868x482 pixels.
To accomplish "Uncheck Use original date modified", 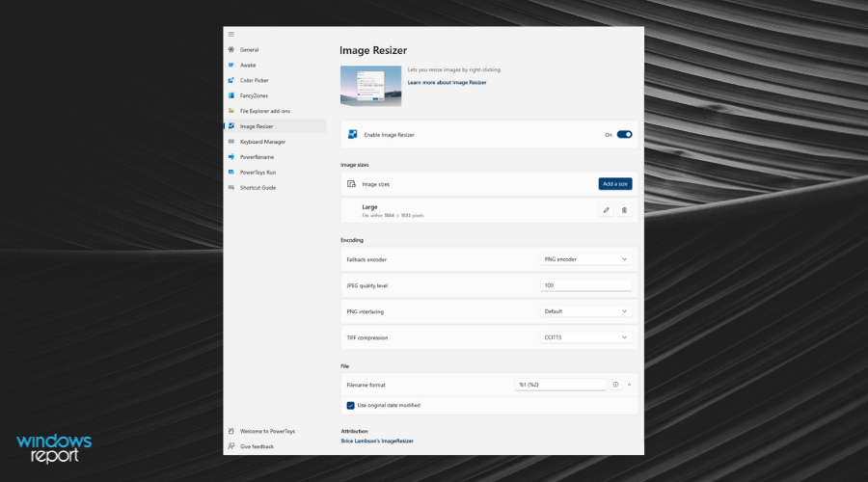I will tap(350, 406).
